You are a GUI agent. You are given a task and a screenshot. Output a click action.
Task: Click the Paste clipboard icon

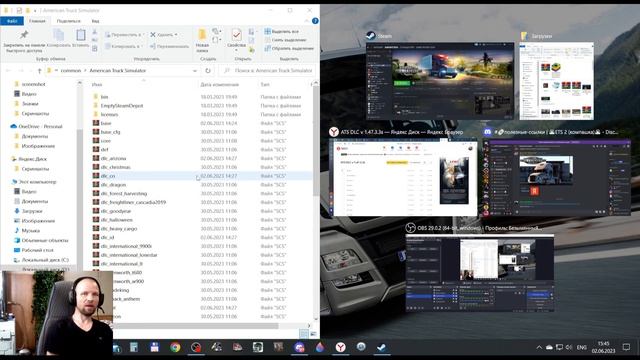pyautogui.click(x=81, y=35)
